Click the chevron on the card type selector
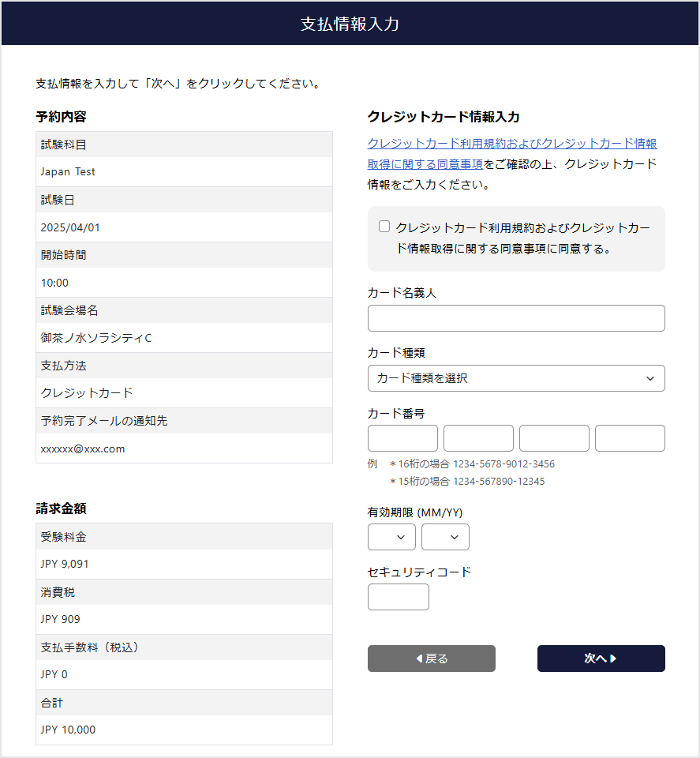The height and width of the screenshot is (758, 700). tap(652, 378)
